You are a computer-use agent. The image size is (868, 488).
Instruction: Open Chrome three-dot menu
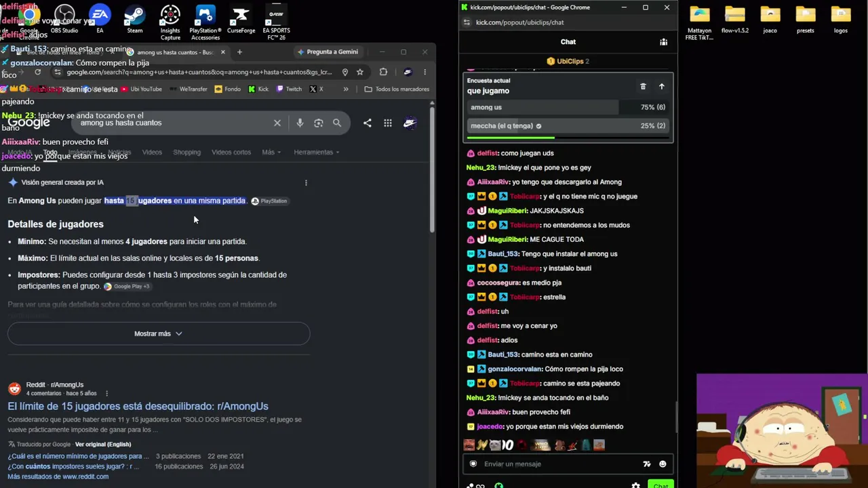425,72
